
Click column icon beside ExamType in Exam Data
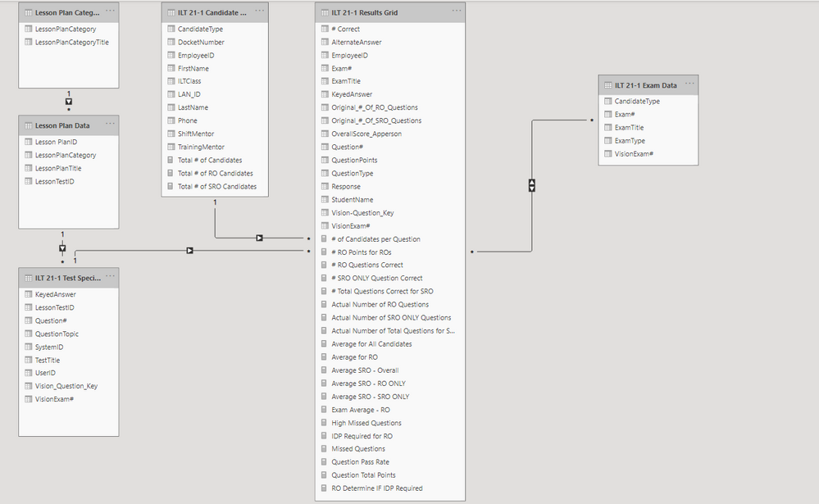pyautogui.click(x=608, y=140)
